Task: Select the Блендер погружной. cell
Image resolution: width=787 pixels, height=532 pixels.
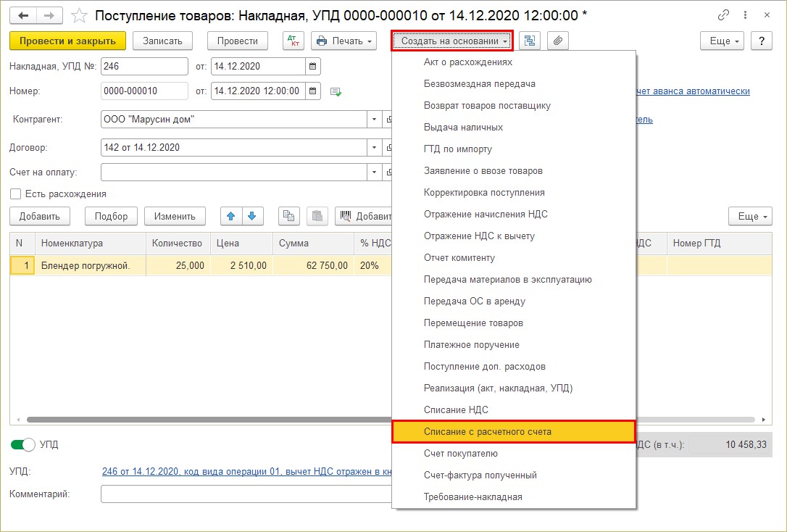Action: pyautogui.click(x=91, y=265)
